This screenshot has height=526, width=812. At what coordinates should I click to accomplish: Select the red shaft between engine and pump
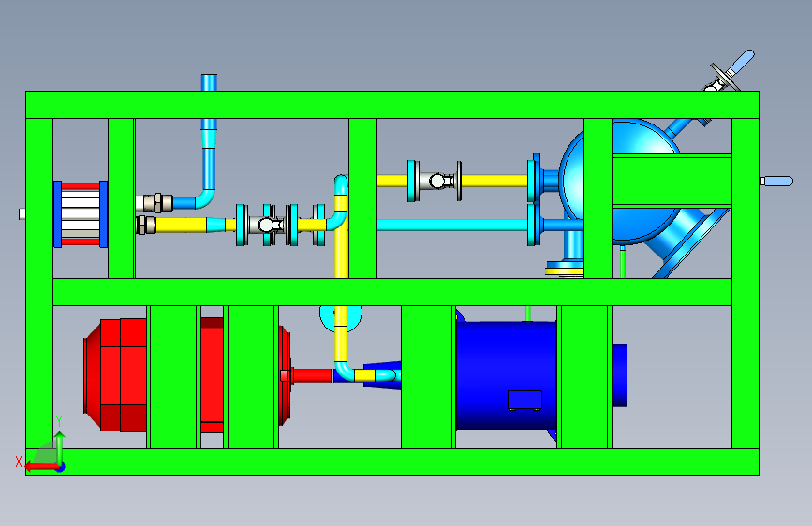click(312, 375)
